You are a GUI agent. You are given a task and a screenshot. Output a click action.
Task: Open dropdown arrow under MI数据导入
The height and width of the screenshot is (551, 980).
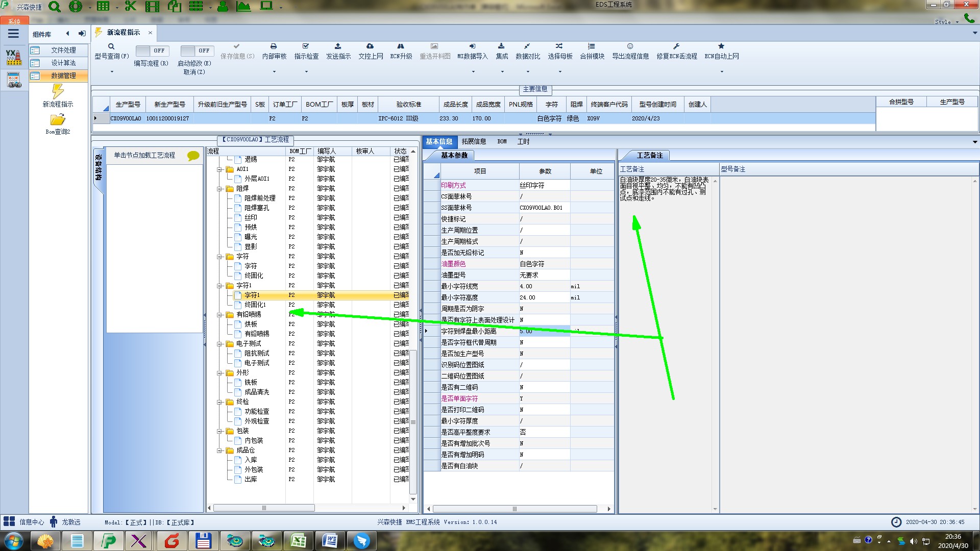pyautogui.click(x=473, y=71)
